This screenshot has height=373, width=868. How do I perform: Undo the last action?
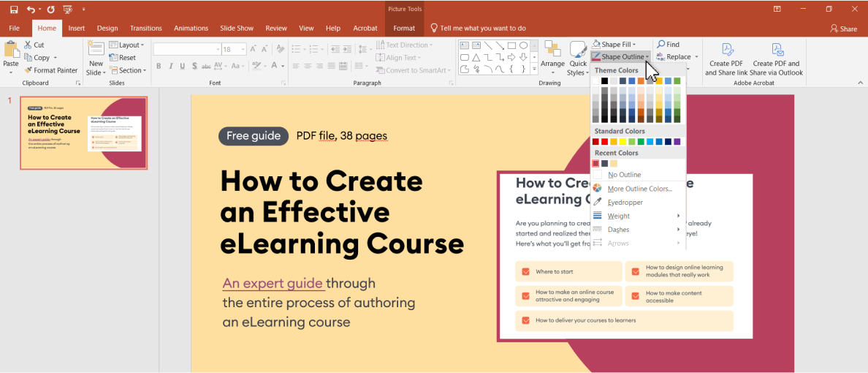tap(31, 10)
